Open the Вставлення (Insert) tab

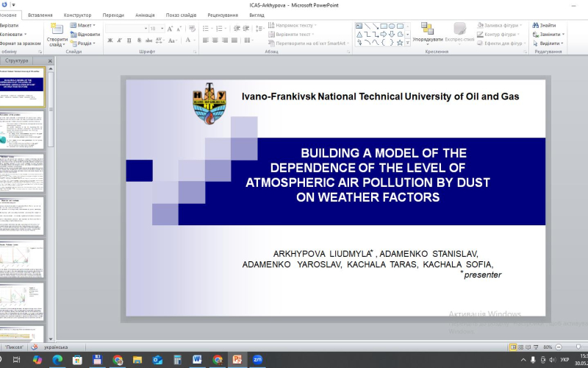pyautogui.click(x=40, y=15)
